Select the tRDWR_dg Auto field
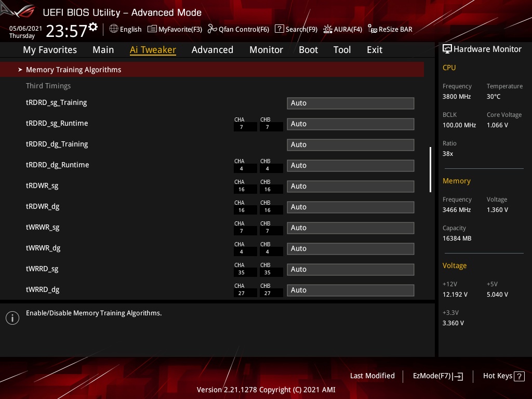This screenshot has width=532, height=399. (351, 207)
